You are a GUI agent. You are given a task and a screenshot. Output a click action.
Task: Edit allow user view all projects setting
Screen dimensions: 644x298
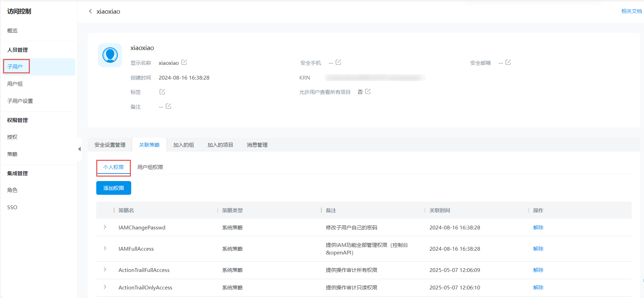[368, 92]
